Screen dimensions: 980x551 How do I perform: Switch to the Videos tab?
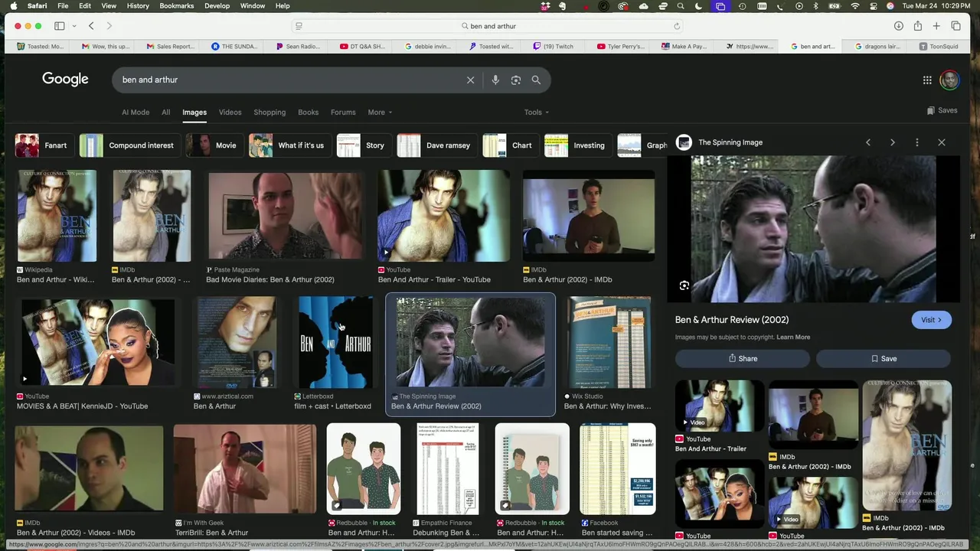tap(230, 112)
